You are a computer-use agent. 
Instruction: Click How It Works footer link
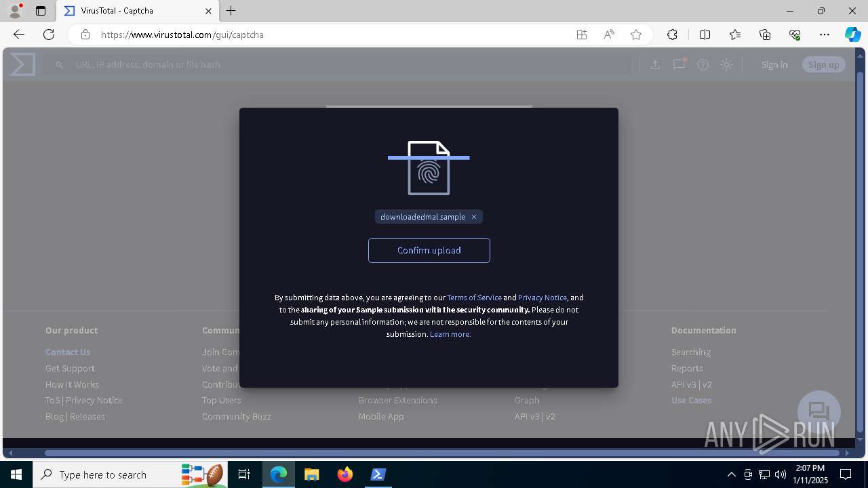point(72,384)
